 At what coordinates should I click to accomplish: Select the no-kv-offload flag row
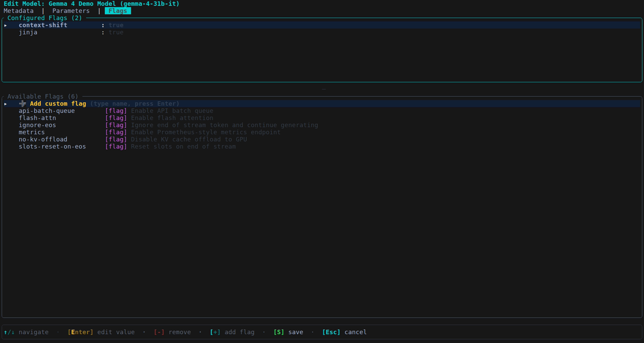(x=43, y=139)
